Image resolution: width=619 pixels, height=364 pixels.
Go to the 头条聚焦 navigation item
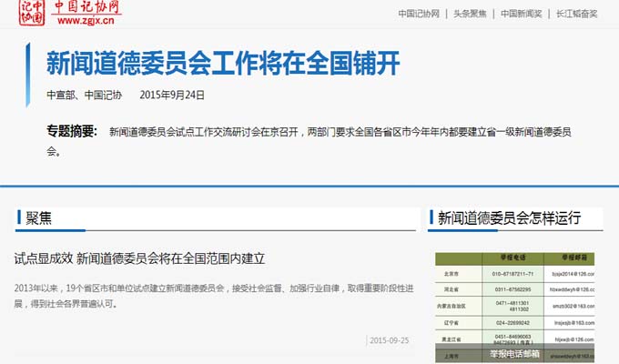[470, 14]
